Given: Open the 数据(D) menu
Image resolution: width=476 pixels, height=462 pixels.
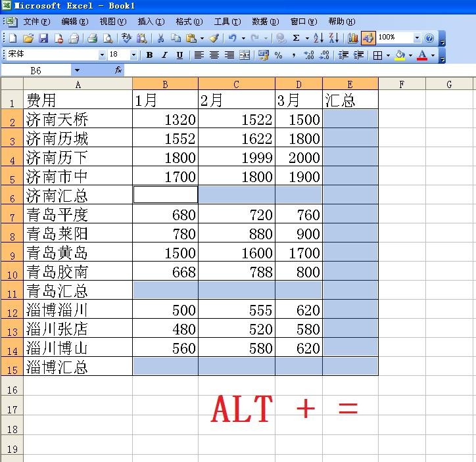Looking at the screenshot, I should (x=266, y=22).
